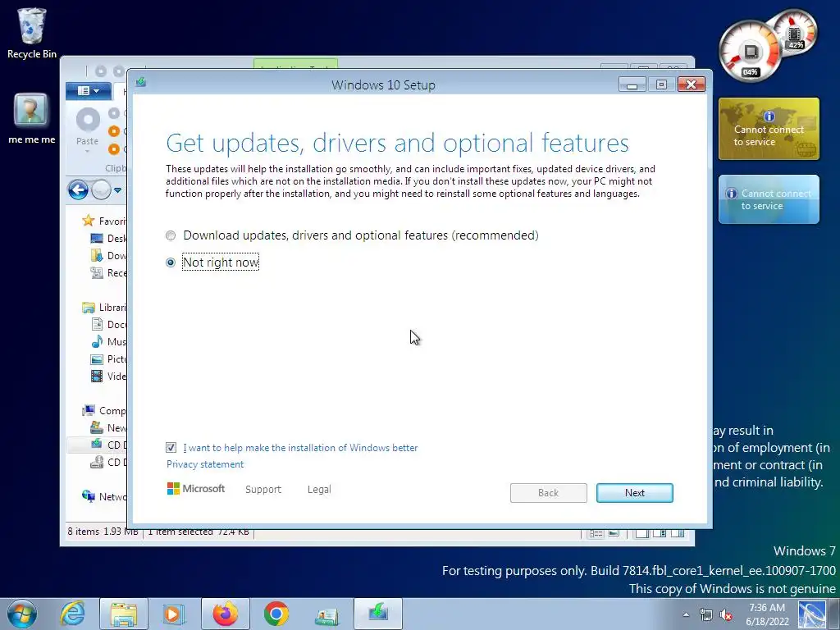Select the highlighted CD drive in Explorer sidebar

point(109,445)
